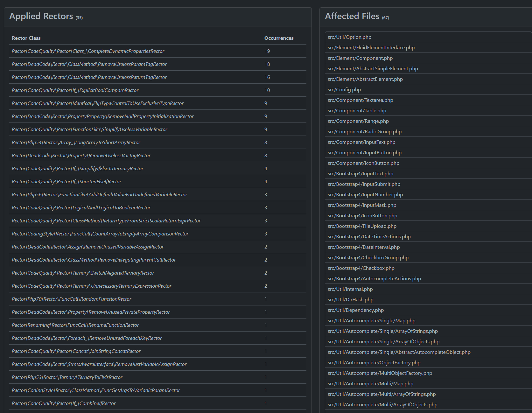
Task: Select the AddDefaultValueForUndefinedVariableRector row
Action: [158, 194]
